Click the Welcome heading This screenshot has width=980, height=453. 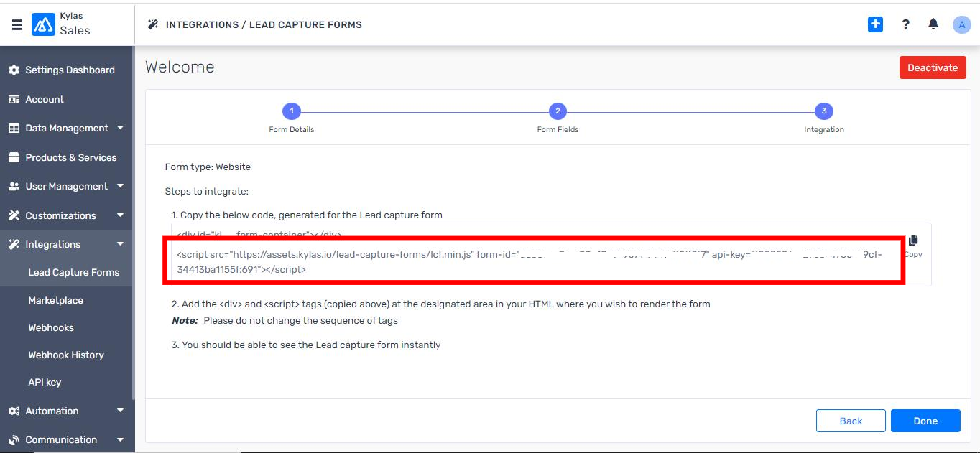tap(180, 67)
